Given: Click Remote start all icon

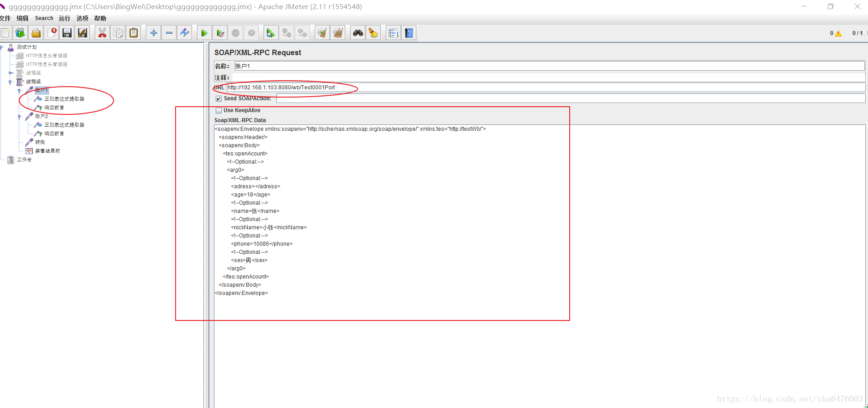Looking at the screenshot, I should [x=271, y=33].
